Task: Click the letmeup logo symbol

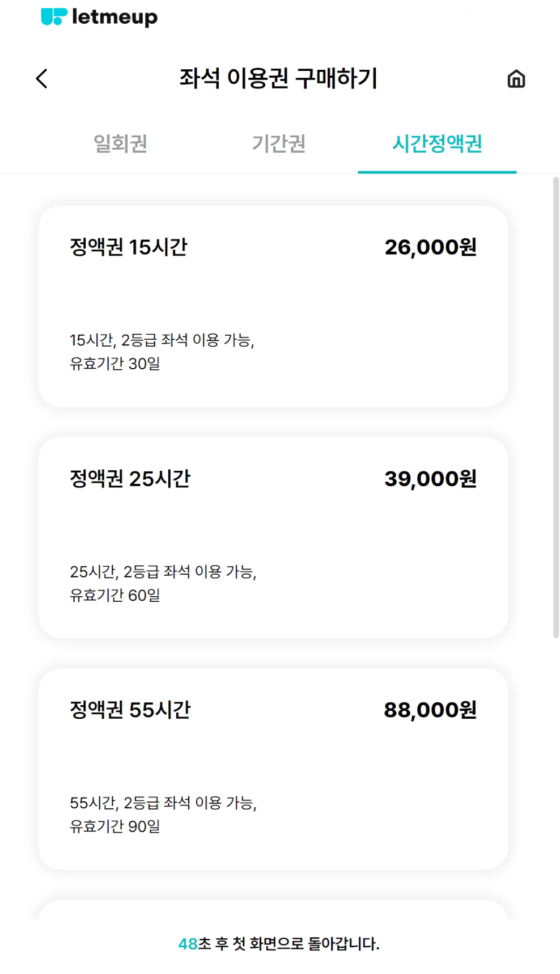Action: click(54, 17)
